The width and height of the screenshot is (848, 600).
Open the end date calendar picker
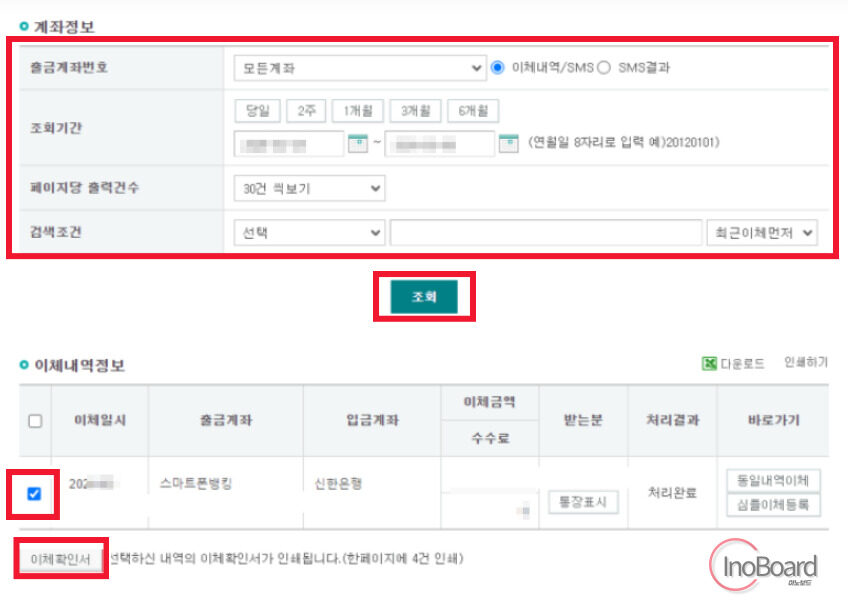[x=508, y=143]
